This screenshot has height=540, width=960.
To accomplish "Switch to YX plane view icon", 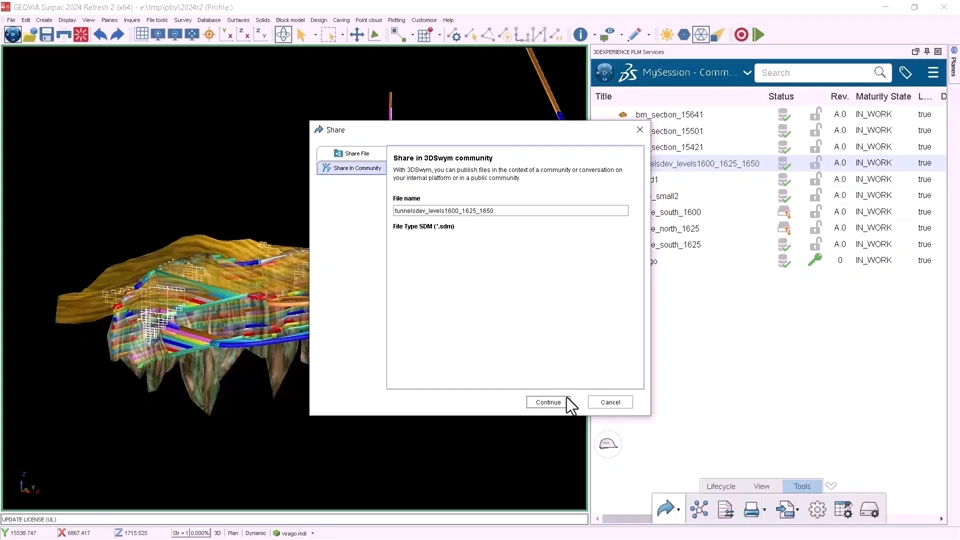I will 226,34.
